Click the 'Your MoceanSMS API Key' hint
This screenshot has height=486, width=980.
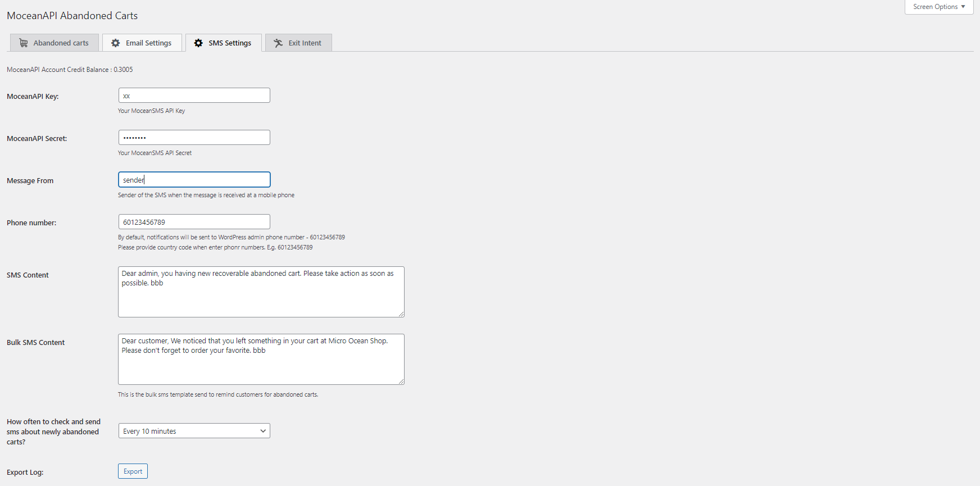(x=151, y=111)
